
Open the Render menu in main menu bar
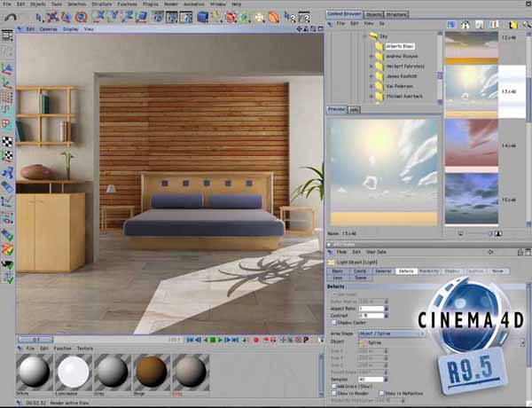point(171,4)
